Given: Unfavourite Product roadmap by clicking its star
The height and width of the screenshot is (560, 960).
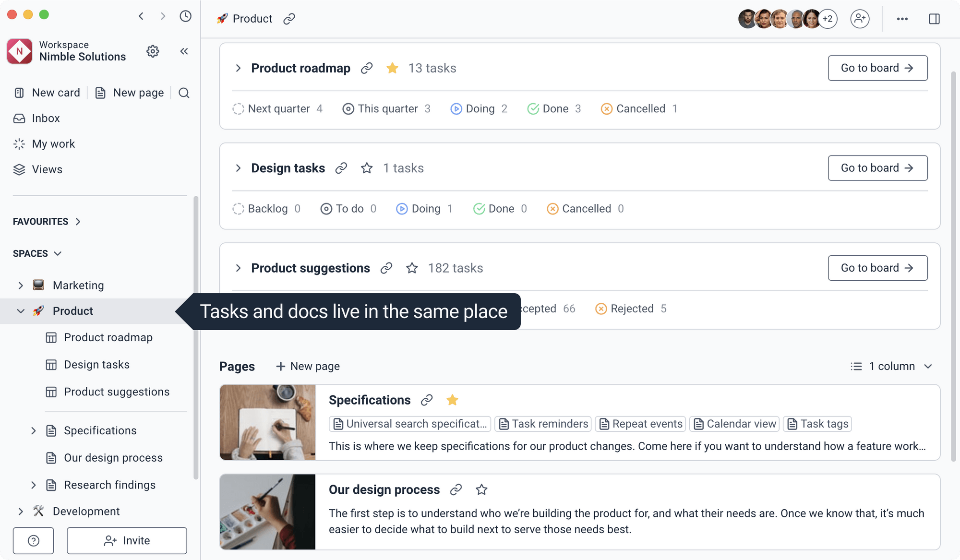Looking at the screenshot, I should (392, 68).
